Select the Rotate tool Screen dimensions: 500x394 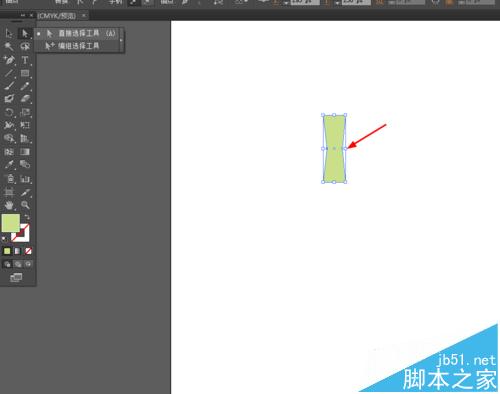9,112
